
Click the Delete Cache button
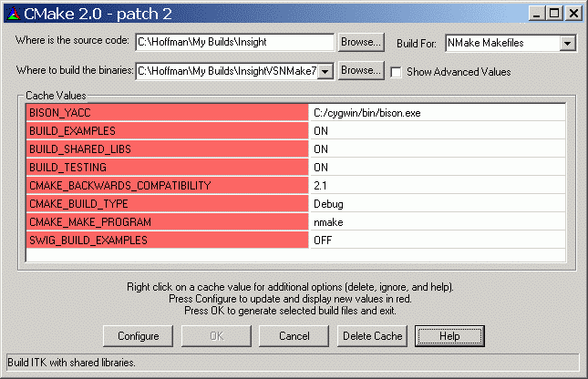[x=372, y=336]
